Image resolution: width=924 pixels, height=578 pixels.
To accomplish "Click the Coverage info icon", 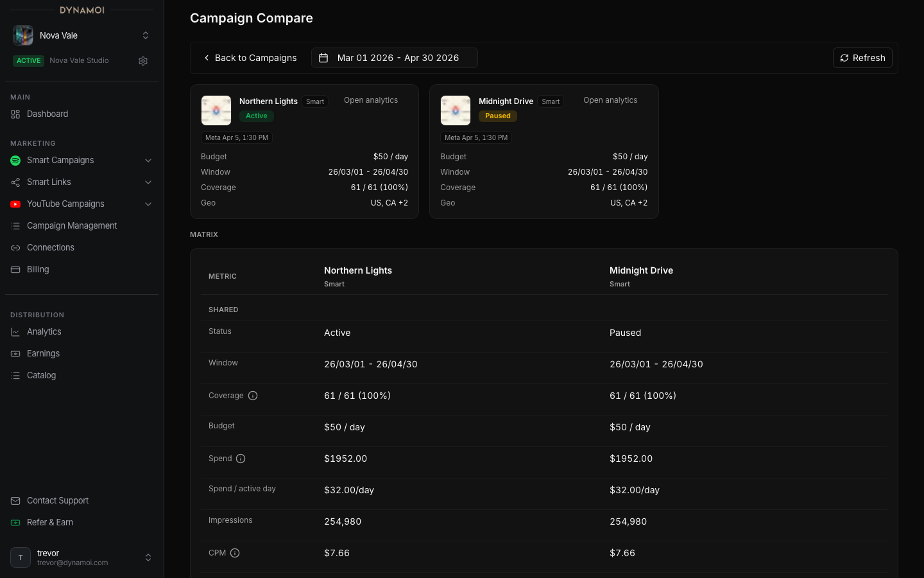I will click(253, 396).
